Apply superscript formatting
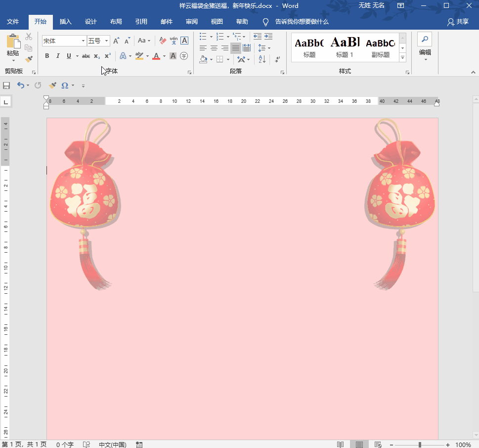 pos(108,56)
